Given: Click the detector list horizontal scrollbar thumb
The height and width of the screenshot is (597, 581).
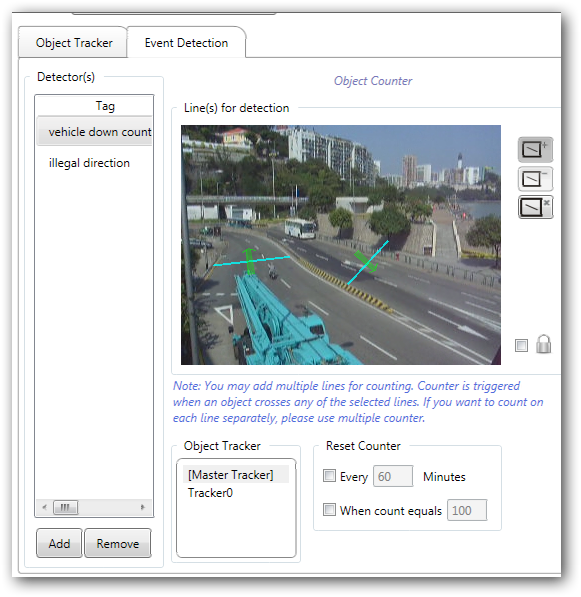Looking at the screenshot, I should (x=65, y=507).
